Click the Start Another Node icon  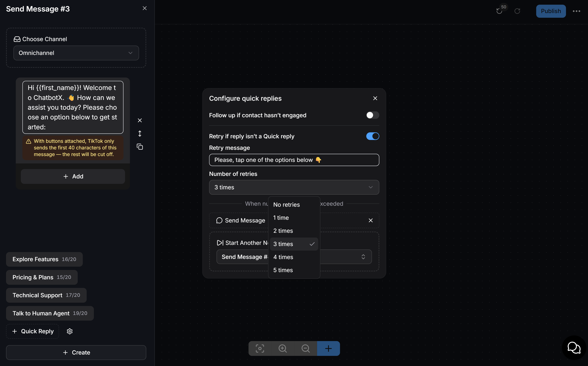click(220, 243)
